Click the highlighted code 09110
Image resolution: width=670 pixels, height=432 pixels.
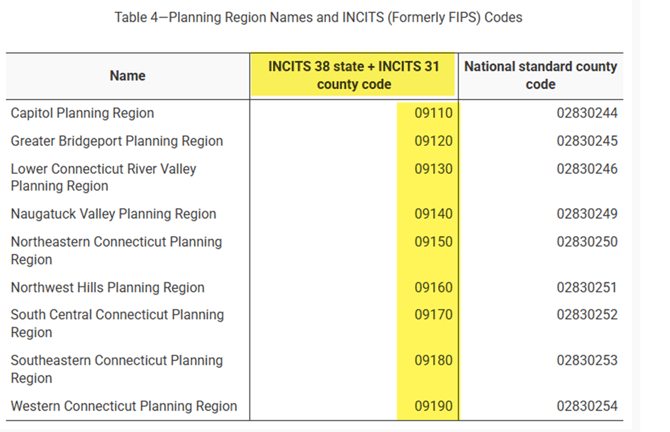coord(433,113)
